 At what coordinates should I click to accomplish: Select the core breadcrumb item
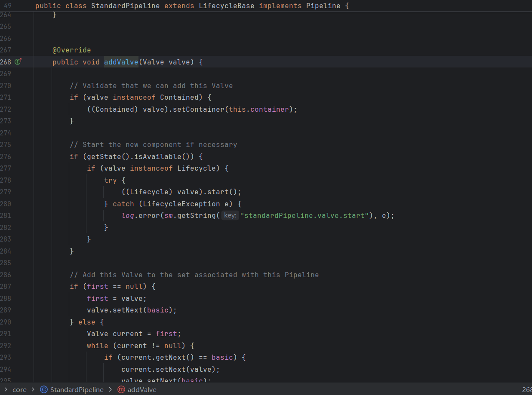[x=19, y=389]
